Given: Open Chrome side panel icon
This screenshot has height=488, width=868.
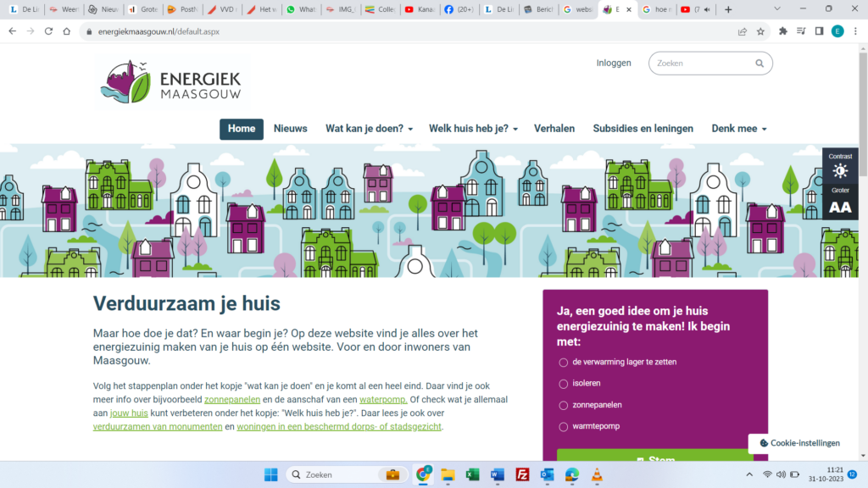Looking at the screenshot, I should coord(820,31).
